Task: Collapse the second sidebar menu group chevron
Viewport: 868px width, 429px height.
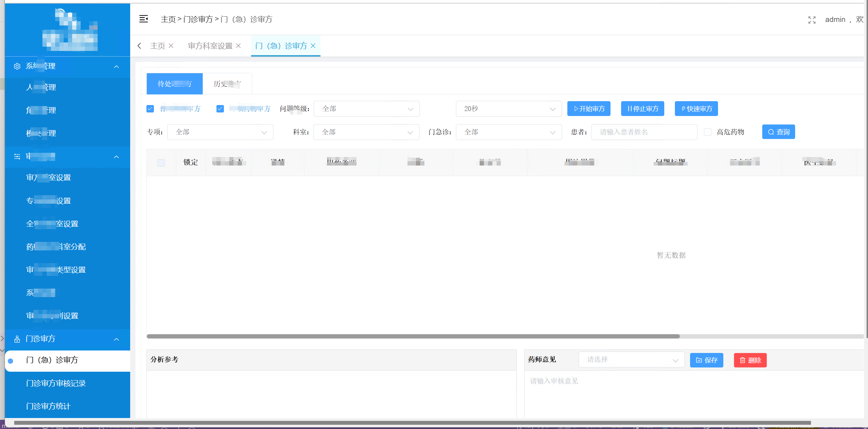Action: pyautogui.click(x=116, y=157)
